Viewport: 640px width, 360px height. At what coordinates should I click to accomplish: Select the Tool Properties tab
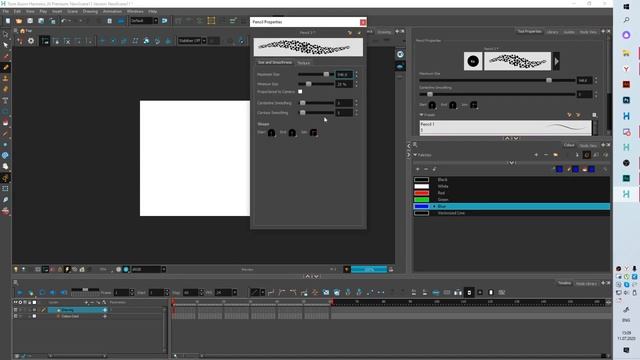click(529, 31)
